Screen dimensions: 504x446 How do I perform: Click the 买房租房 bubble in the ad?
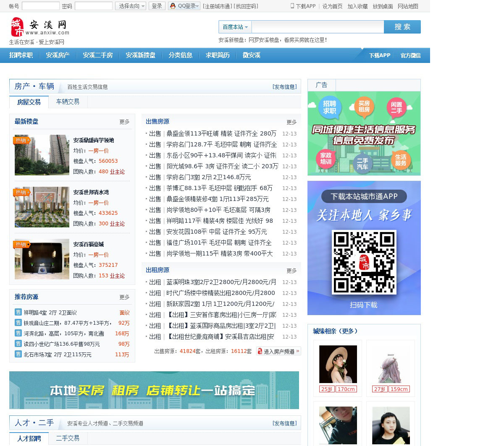coord(364,106)
